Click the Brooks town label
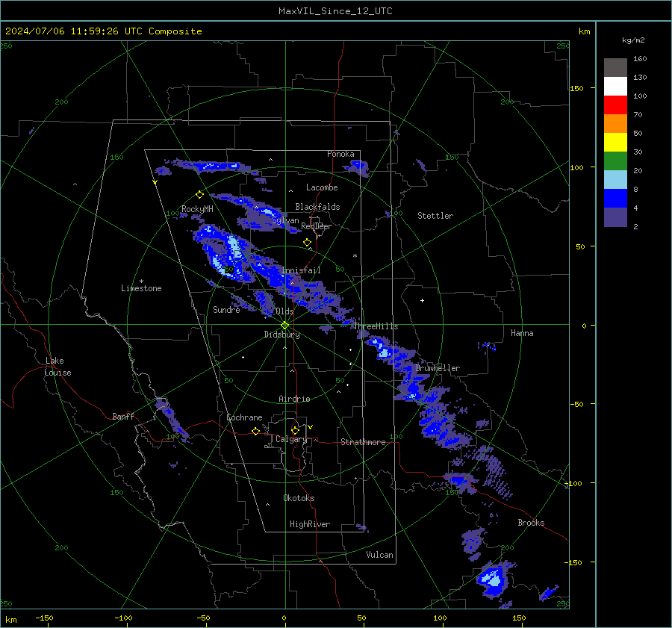The height and width of the screenshot is (628, 672). (531, 523)
